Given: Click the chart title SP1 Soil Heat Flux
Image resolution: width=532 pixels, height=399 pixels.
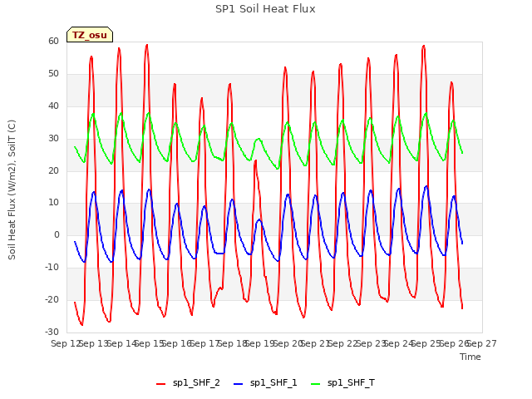Looking at the screenshot, I should click(265, 9).
